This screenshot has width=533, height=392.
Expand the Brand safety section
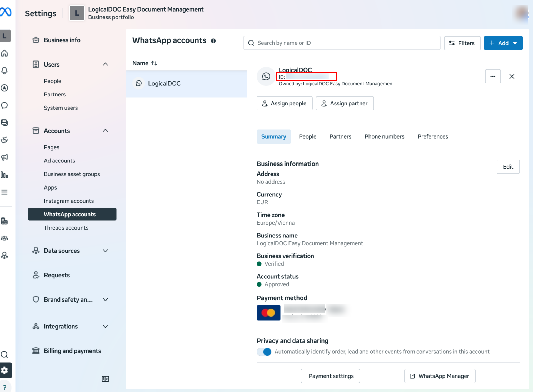point(105,300)
